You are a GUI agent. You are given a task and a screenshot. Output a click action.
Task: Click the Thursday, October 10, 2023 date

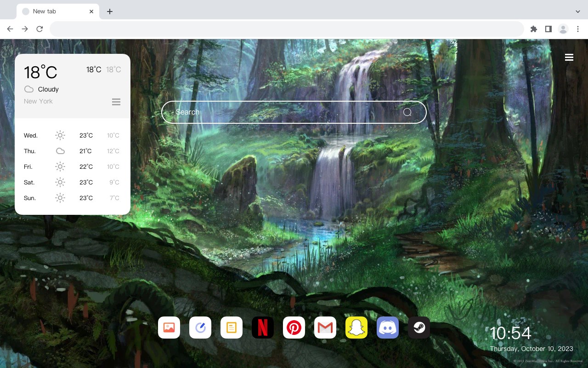(x=531, y=349)
